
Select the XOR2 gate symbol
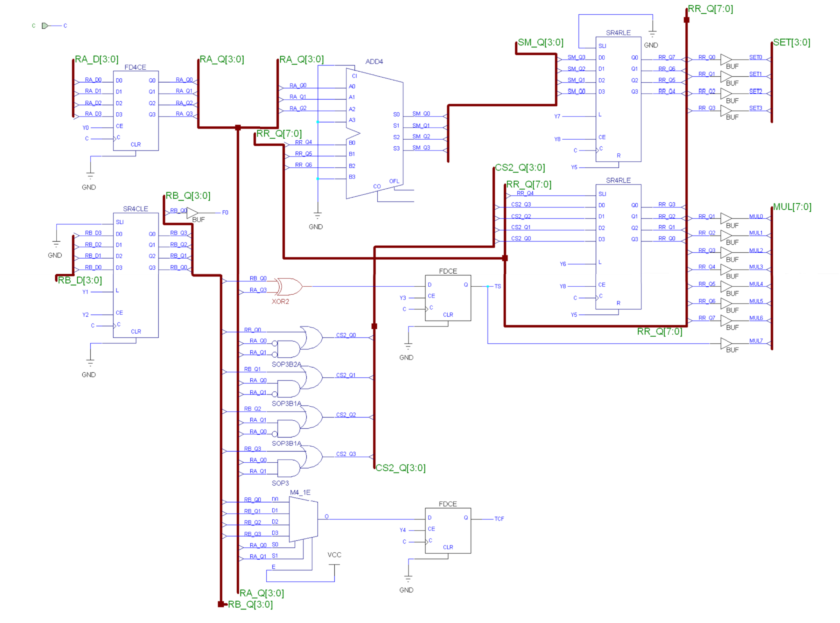point(290,287)
